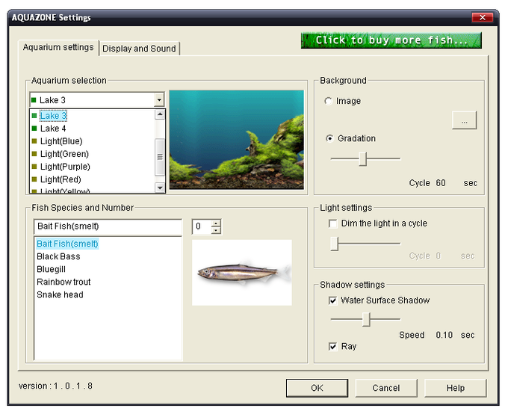Click the aquarium preview image

coord(237,140)
